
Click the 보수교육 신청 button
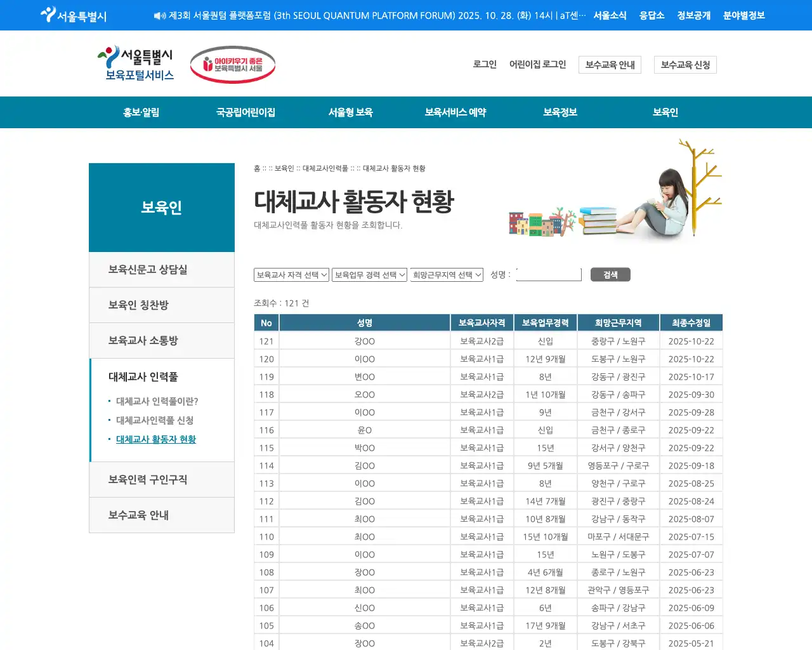pos(685,64)
